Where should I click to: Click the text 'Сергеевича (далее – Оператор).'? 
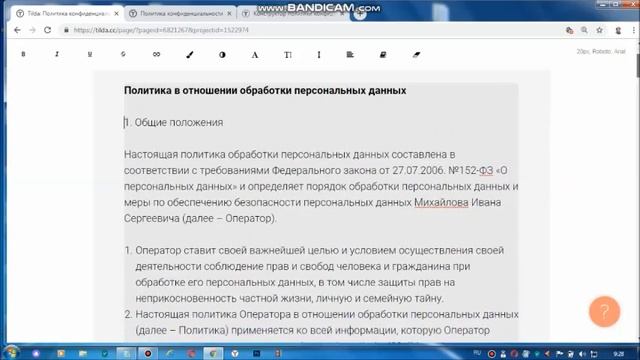200,218
